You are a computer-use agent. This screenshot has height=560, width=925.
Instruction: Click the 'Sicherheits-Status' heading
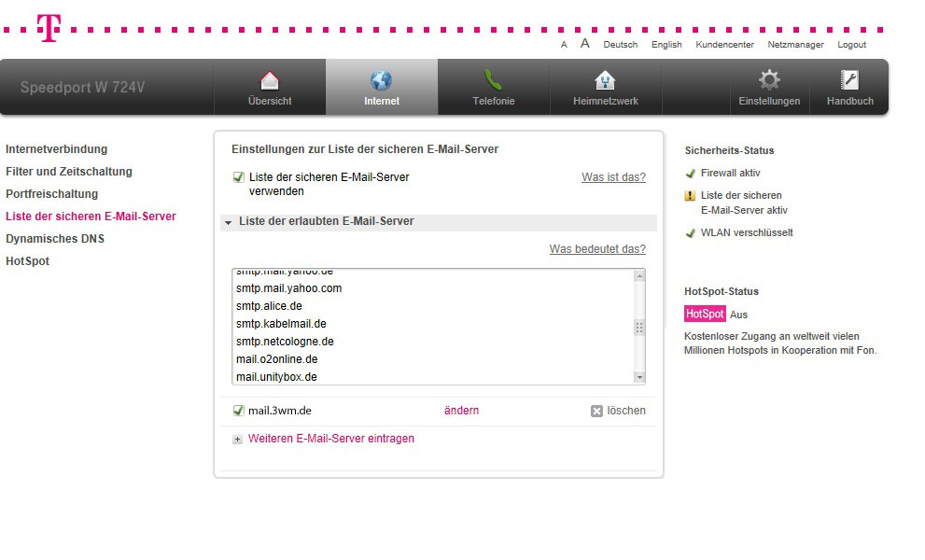coord(729,150)
